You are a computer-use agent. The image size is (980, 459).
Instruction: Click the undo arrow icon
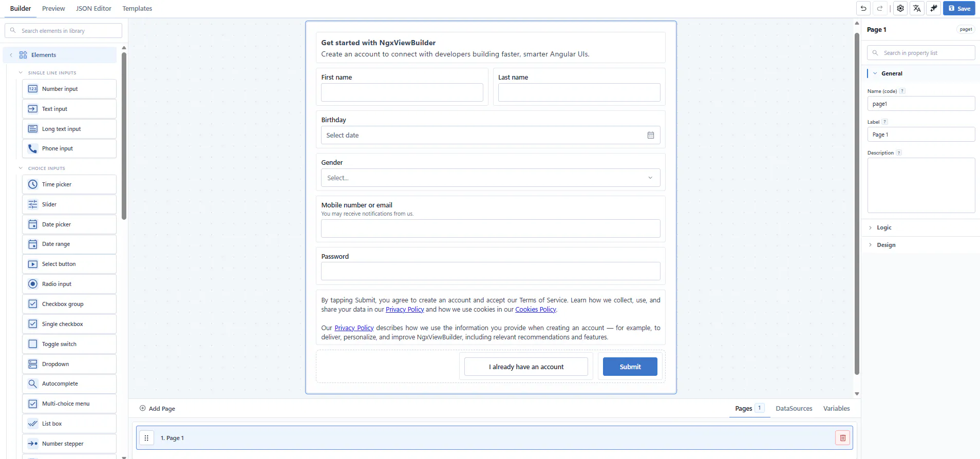click(863, 8)
